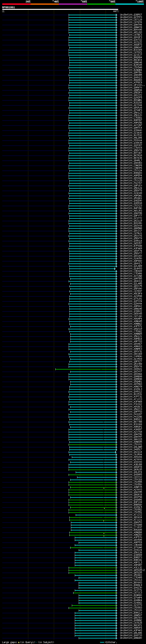Open hit UniRef100_O49921
The height and width of the screenshot is (644, 146).
[x=131, y=369]
